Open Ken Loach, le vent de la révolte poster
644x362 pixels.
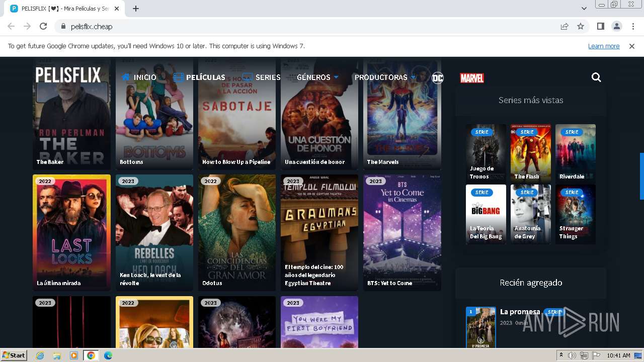[x=154, y=233]
